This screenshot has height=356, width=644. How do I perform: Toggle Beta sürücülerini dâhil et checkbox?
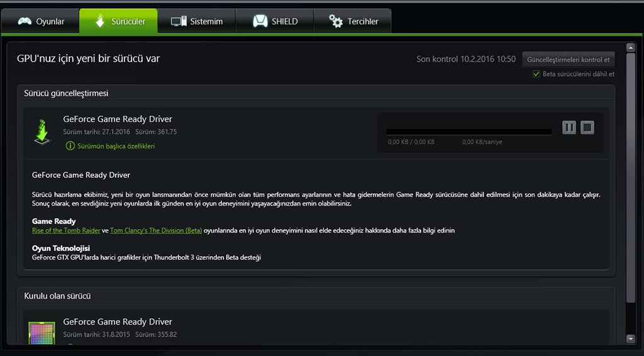(536, 74)
